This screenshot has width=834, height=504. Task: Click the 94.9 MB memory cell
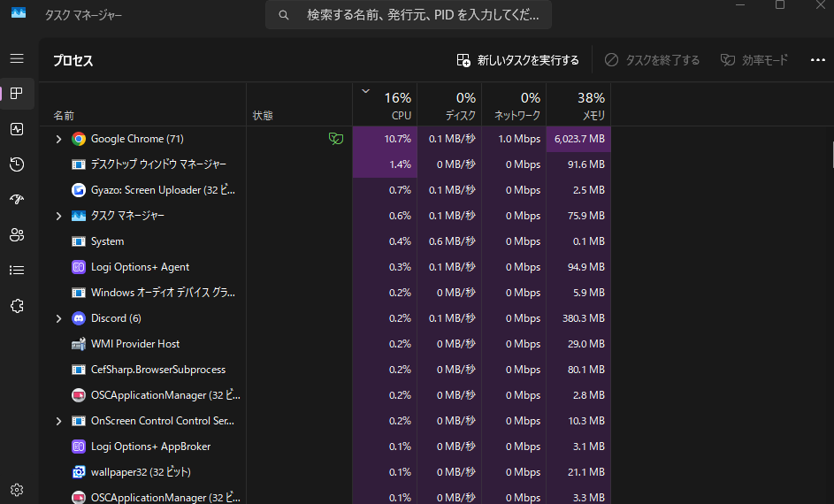(x=578, y=267)
